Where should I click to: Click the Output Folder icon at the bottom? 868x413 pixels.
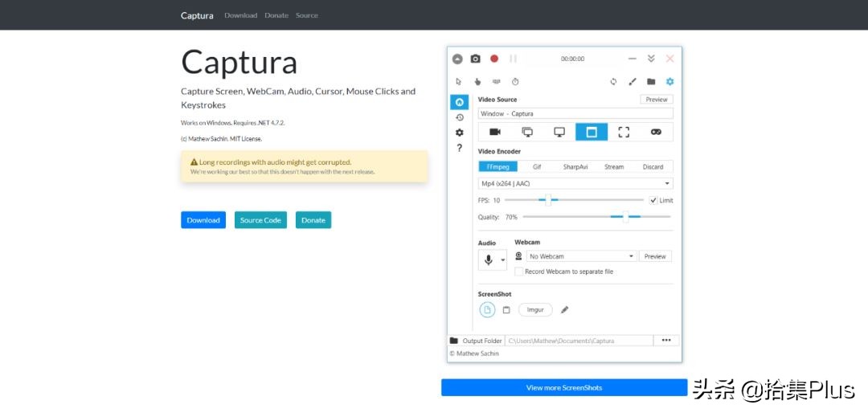pos(454,341)
